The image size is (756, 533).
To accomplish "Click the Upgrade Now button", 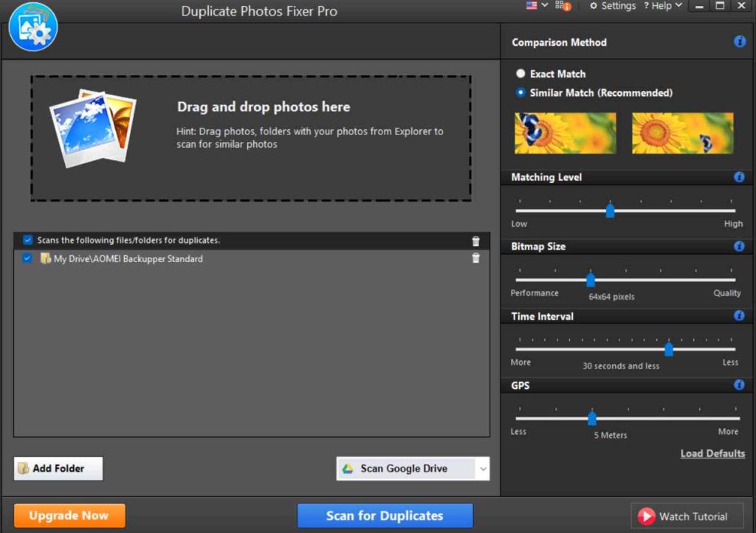I will pos(69,515).
